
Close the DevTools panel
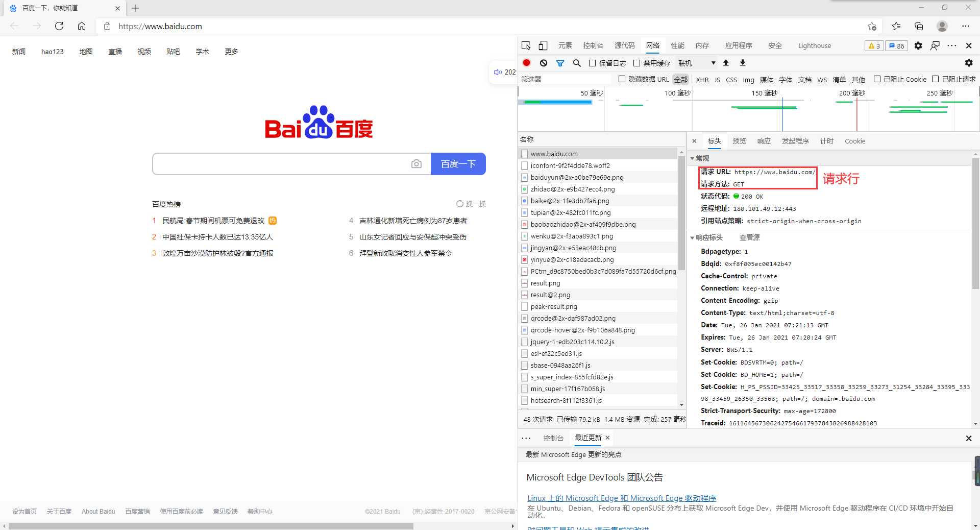pos(969,45)
